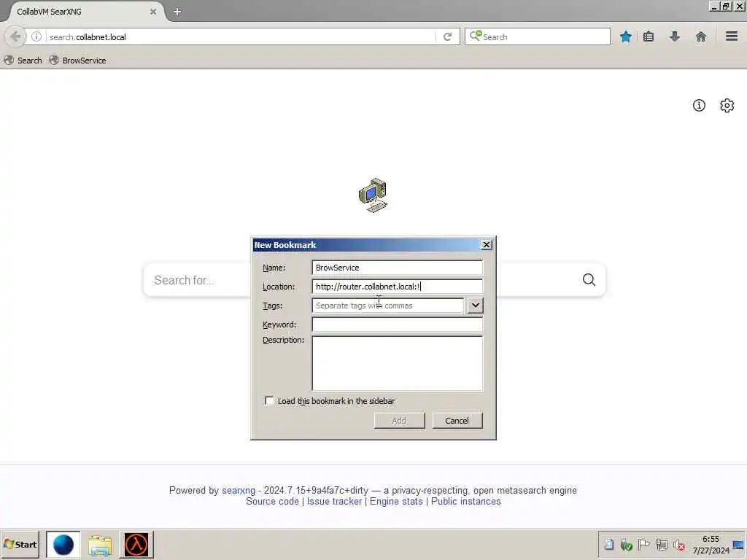
Task: Click the taskbar clock showing 6:55
Action: point(711,545)
